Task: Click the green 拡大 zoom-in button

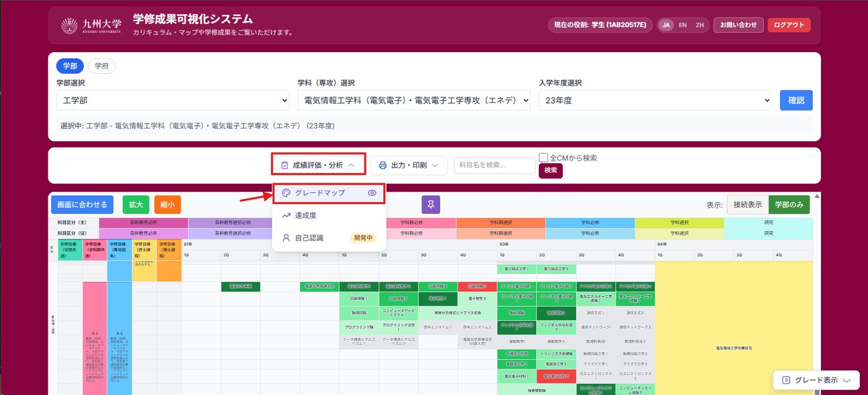Action: tap(136, 205)
